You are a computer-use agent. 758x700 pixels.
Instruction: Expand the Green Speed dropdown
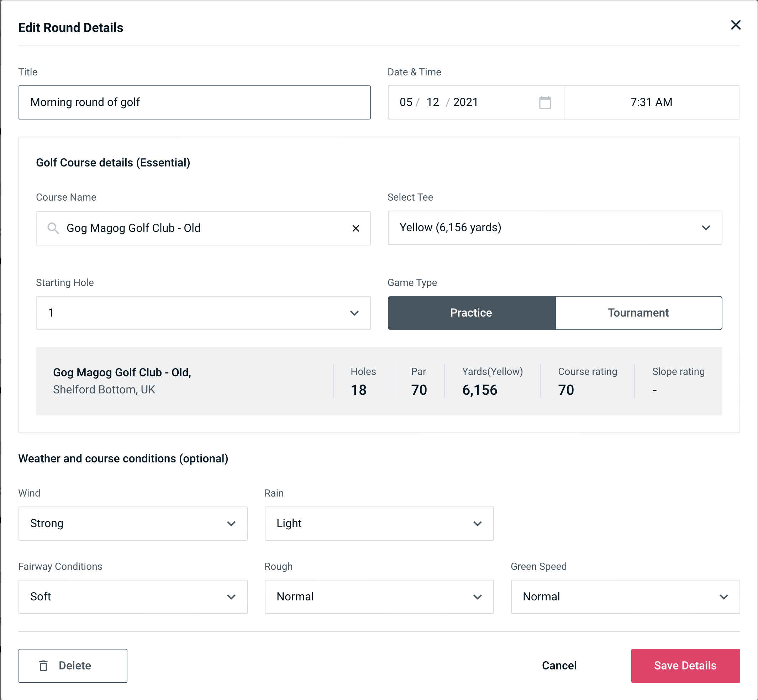coord(625,596)
